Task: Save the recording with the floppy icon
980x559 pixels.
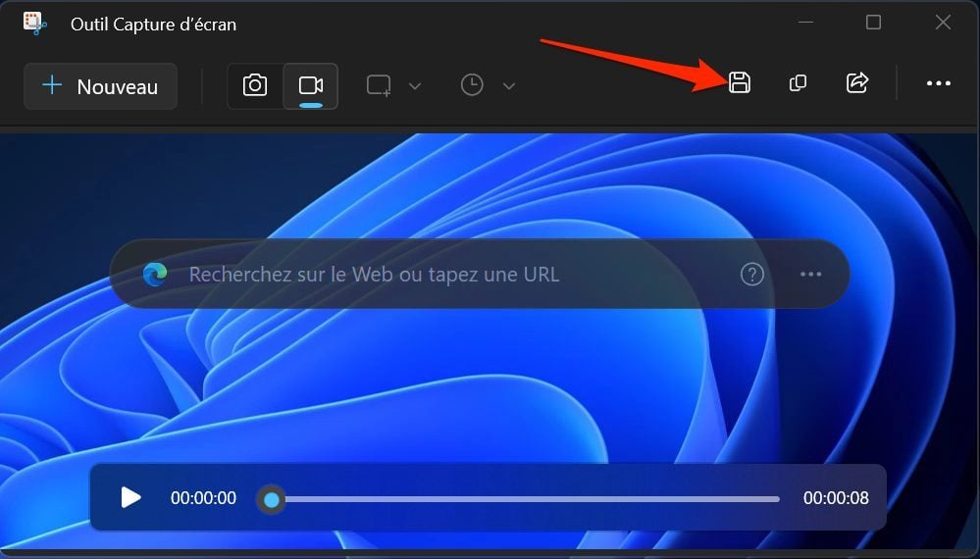Action: pos(740,82)
